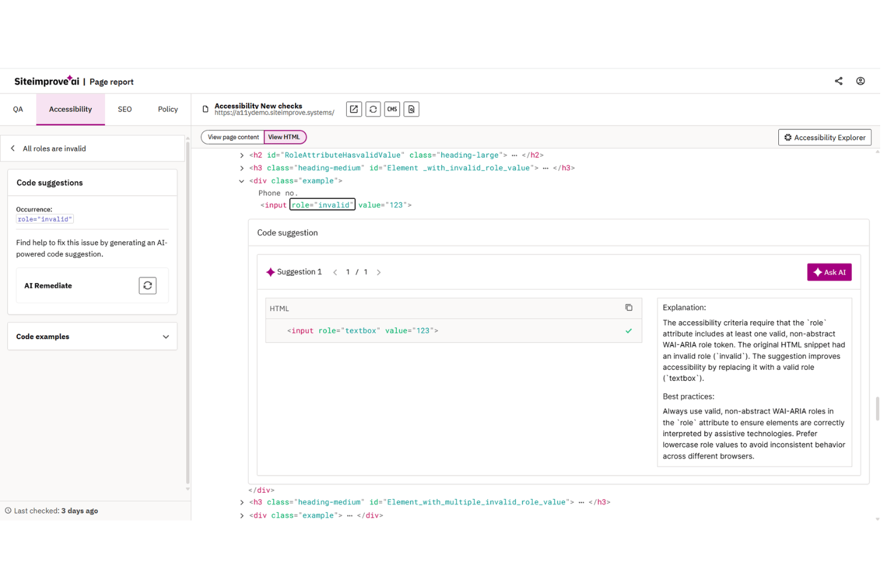Image resolution: width=882 pixels, height=588 pixels.
Task: Copy the HTML suggestion code
Action: click(x=629, y=308)
